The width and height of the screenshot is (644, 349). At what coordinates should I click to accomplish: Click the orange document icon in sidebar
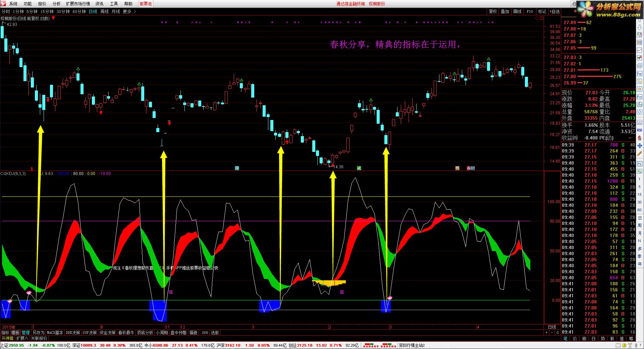(640, 89)
